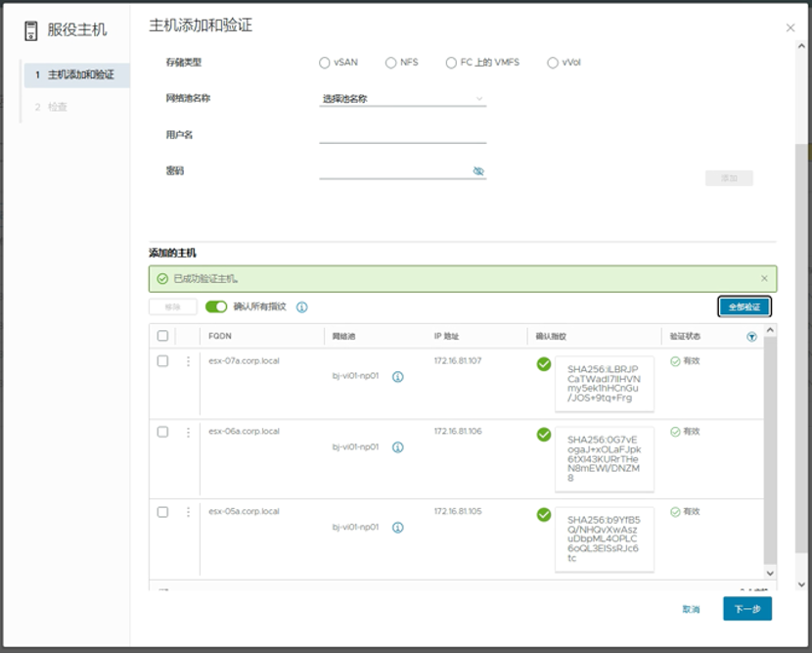The width and height of the screenshot is (812, 654).
Task: Open info icon beside 确认所有指纹
Action: pos(302,307)
